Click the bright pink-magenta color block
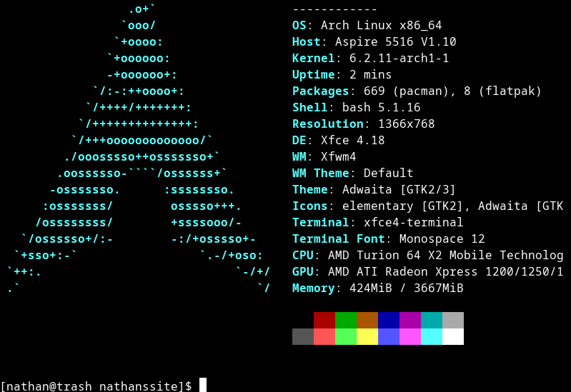 pos(410,336)
